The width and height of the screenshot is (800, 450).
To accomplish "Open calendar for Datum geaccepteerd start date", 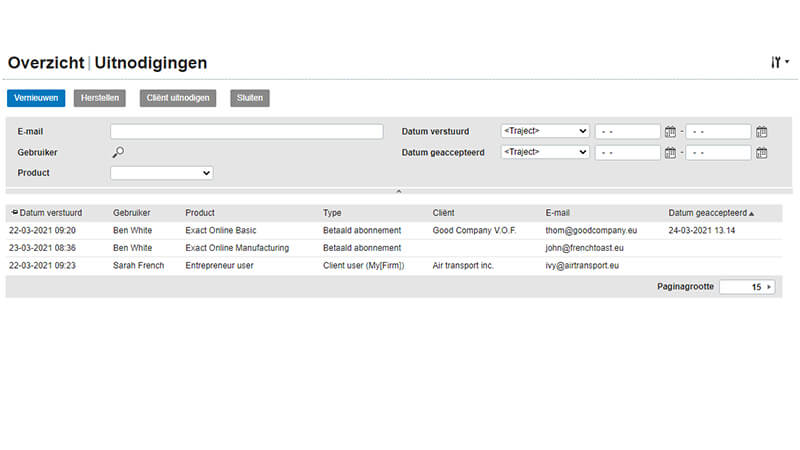I will pyautogui.click(x=670, y=153).
